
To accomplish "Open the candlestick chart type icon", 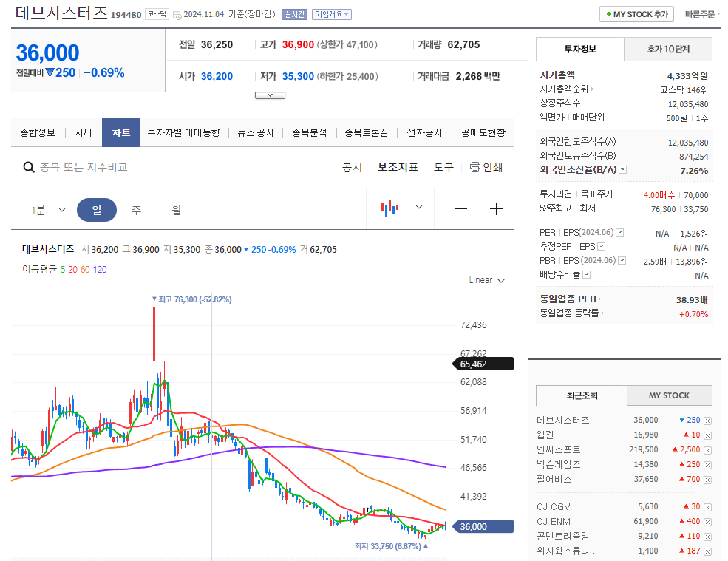I will click(x=390, y=208).
